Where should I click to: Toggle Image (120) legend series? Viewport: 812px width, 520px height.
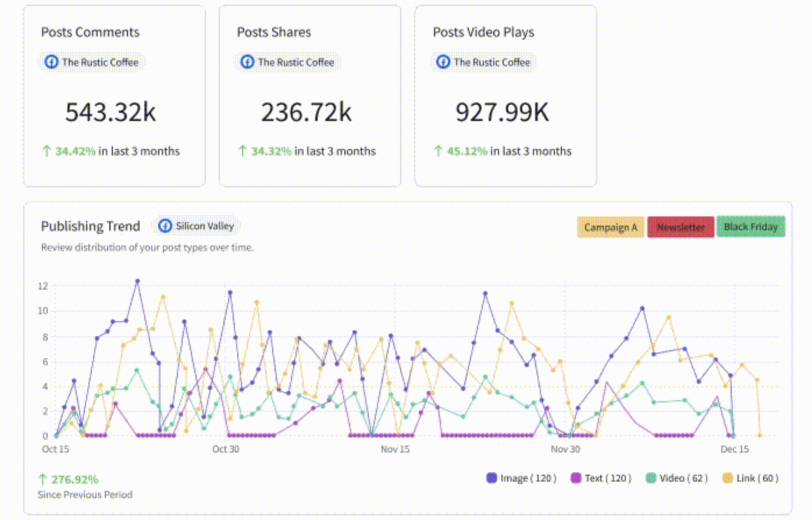(x=521, y=478)
